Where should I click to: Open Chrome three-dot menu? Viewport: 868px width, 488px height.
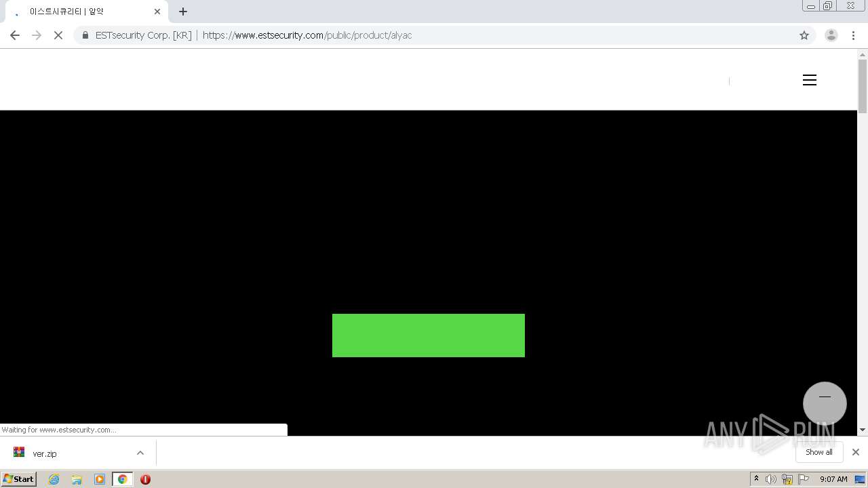click(854, 35)
